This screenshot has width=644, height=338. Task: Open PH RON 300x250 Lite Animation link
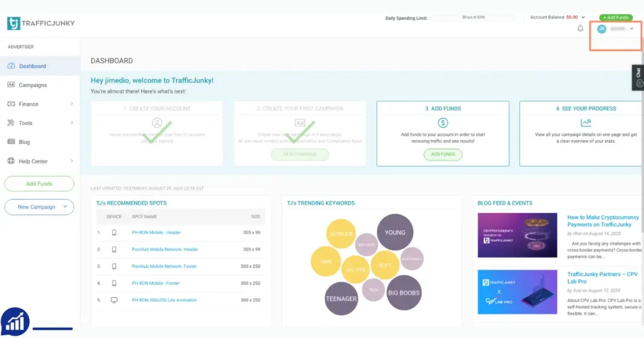click(164, 300)
